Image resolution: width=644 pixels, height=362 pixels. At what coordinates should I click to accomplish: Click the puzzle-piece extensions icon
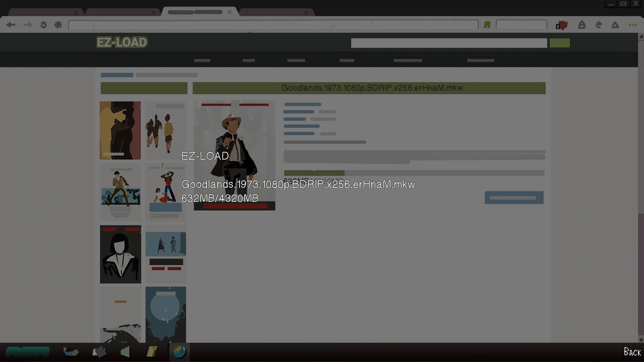click(58, 25)
